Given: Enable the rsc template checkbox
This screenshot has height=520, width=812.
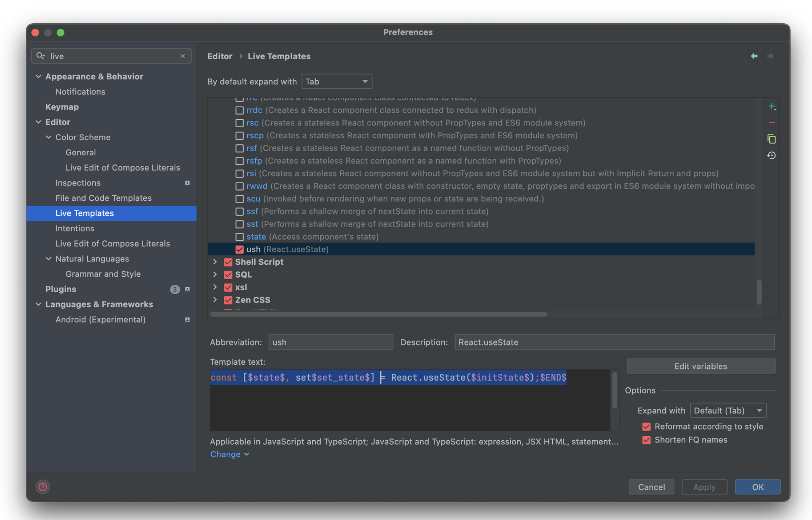Looking at the screenshot, I should pos(239,123).
